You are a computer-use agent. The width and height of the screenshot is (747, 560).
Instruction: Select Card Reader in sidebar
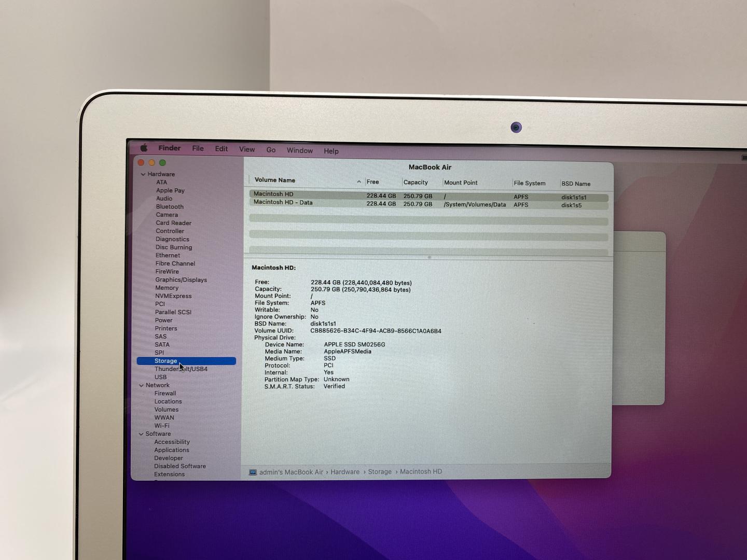pos(173,223)
